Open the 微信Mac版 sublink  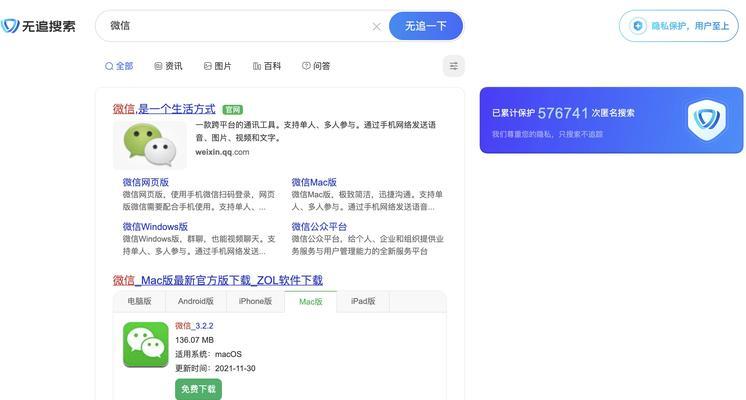[314, 182]
